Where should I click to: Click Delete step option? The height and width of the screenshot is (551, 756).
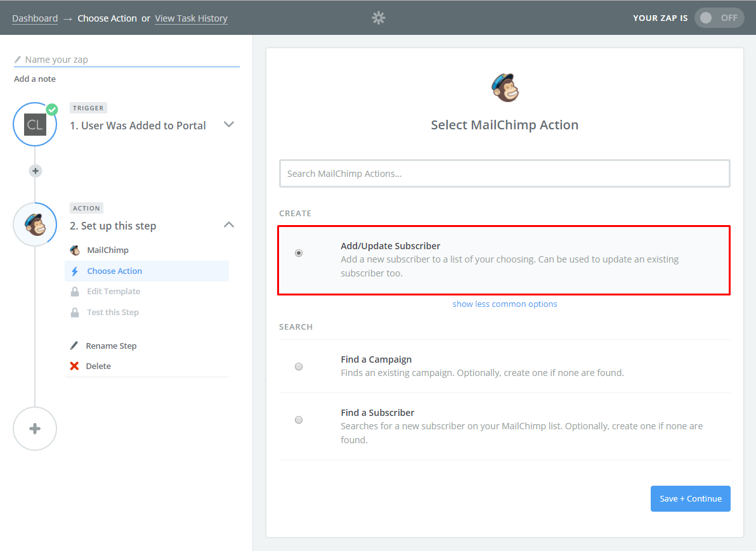click(98, 366)
